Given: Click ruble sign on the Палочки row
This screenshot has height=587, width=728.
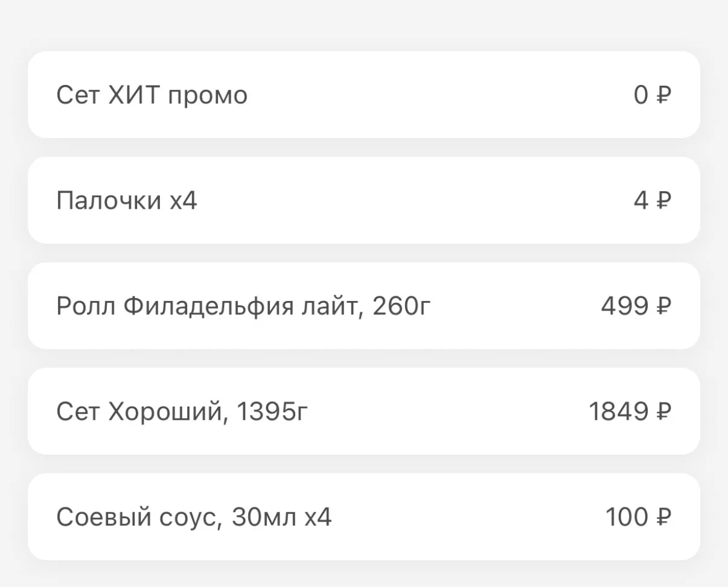Looking at the screenshot, I should pos(663,200).
